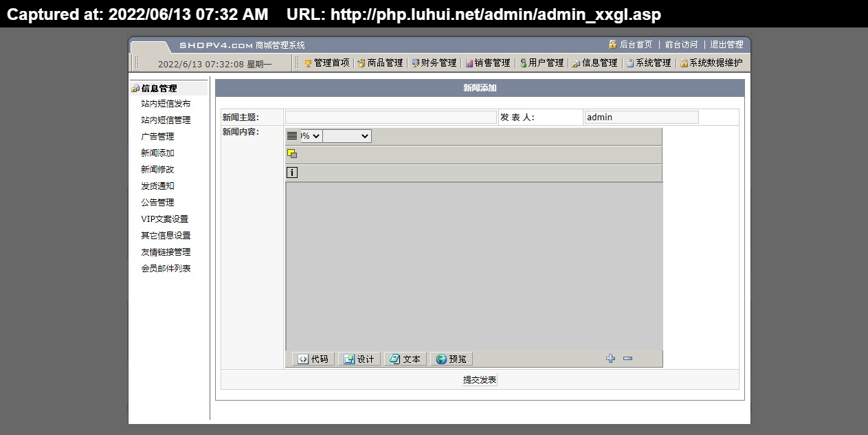868x435 pixels.
Task: Click the 新闻主题 input field
Action: click(391, 118)
